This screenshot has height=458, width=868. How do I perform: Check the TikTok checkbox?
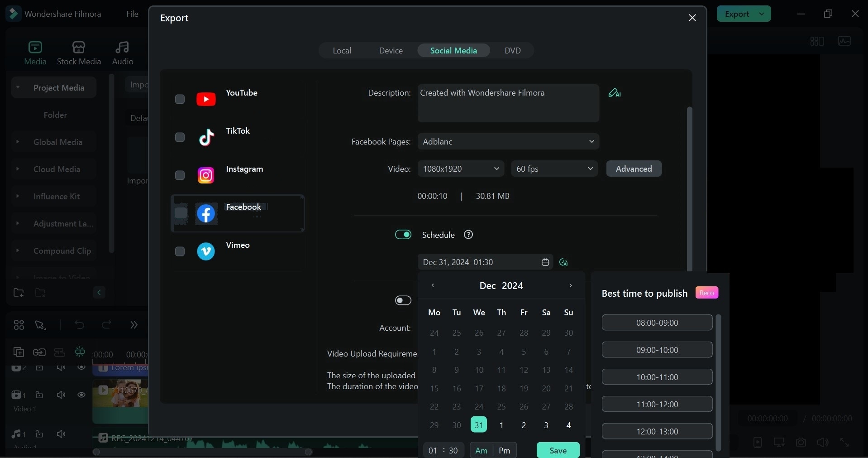[x=180, y=137]
